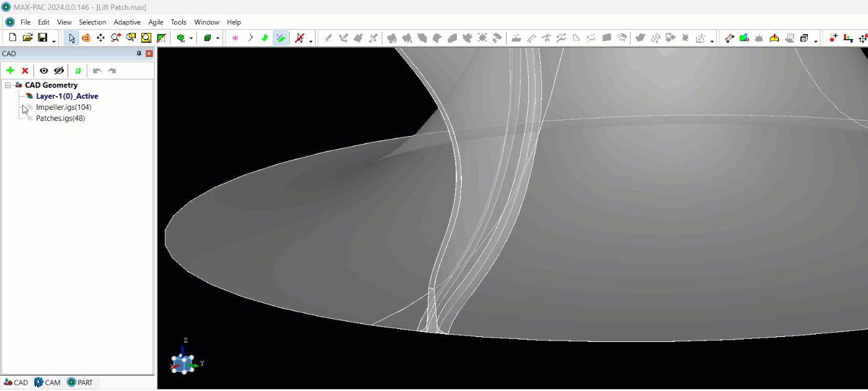Screen dimensions: 868x391
Task: Switch to the CAM tab
Action: (48, 382)
